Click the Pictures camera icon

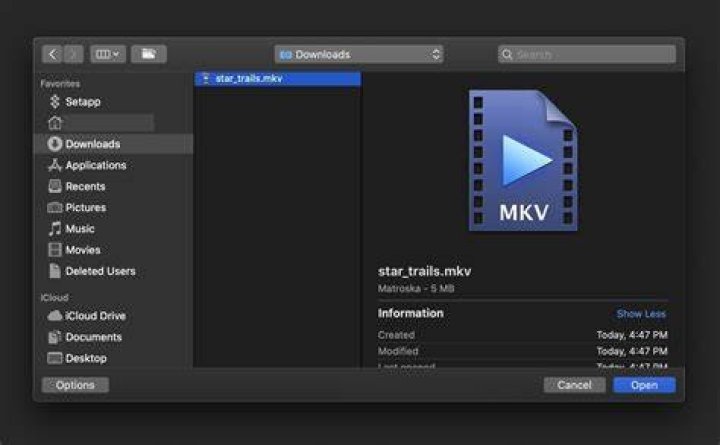tap(55, 208)
